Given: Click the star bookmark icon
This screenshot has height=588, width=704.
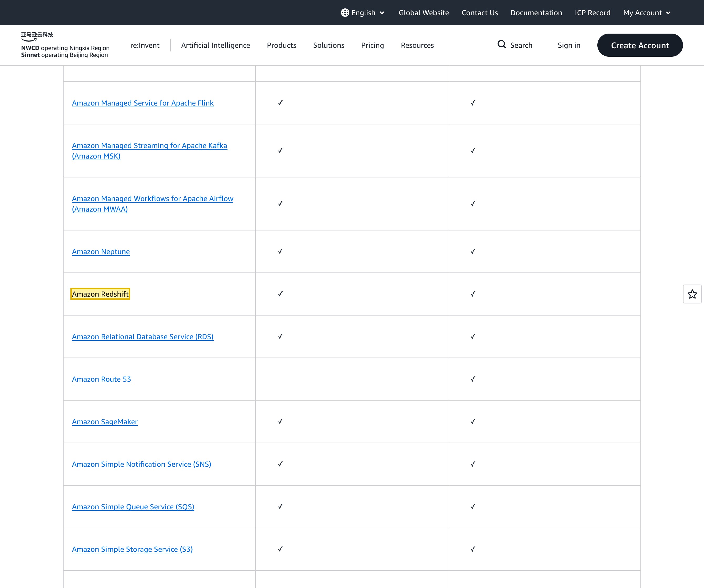Looking at the screenshot, I should (692, 294).
